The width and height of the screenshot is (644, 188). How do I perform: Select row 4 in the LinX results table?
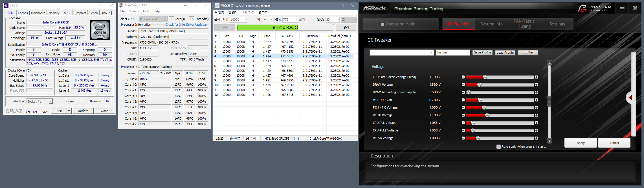click(x=283, y=56)
